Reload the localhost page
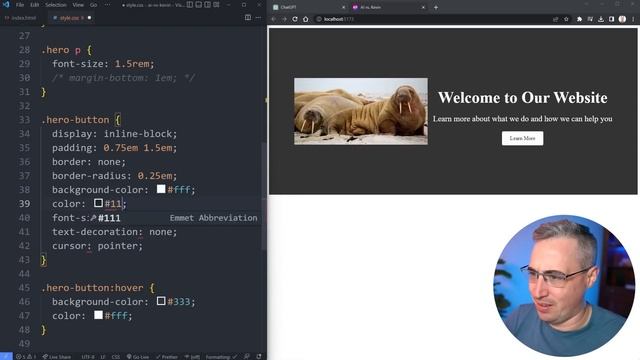The width and height of the screenshot is (640, 360). click(295, 19)
